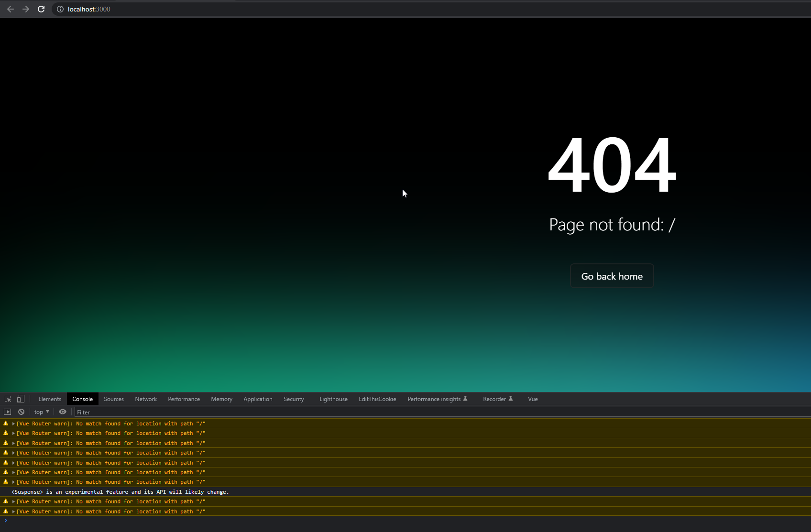The image size is (811, 532).
Task: Open the "top" frame context dropdown
Action: click(41, 412)
